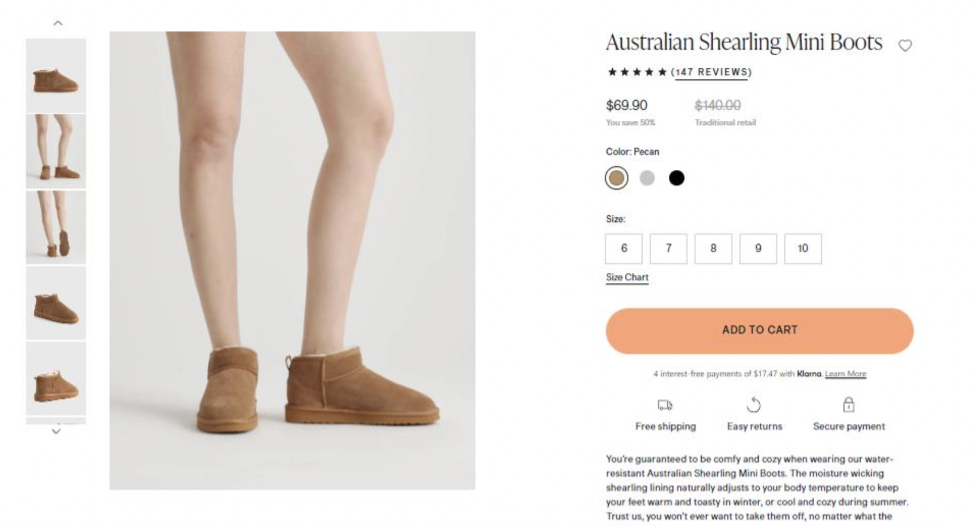Open the 147 Reviews link
The width and height of the screenshot is (980, 526).
pos(711,72)
